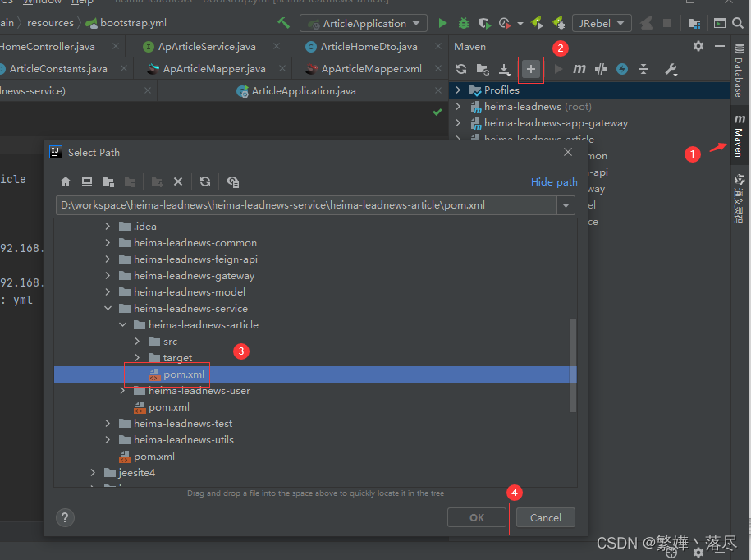
Task: Refresh file tree in Select Path
Action: coord(205,181)
